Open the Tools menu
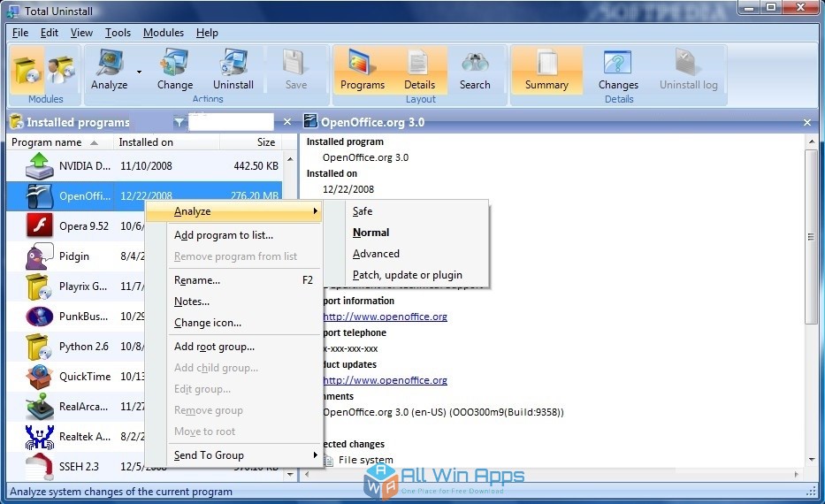 118,33
